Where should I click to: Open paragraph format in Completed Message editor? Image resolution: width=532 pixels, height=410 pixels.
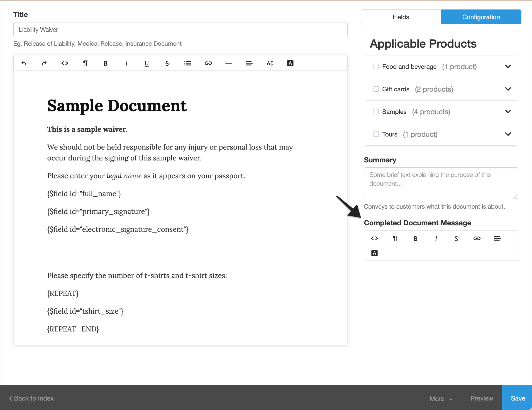coord(395,238)
